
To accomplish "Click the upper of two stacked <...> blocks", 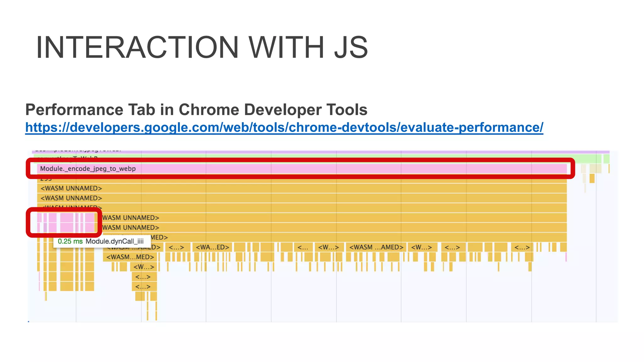I will click(143, 277).
